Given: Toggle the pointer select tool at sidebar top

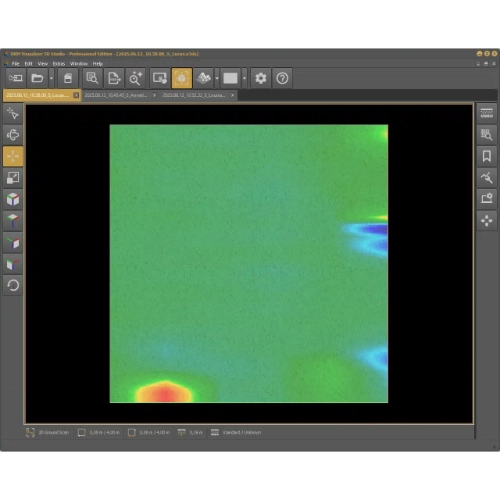Looking at the screenshot, I should click(x=13, y=113).
